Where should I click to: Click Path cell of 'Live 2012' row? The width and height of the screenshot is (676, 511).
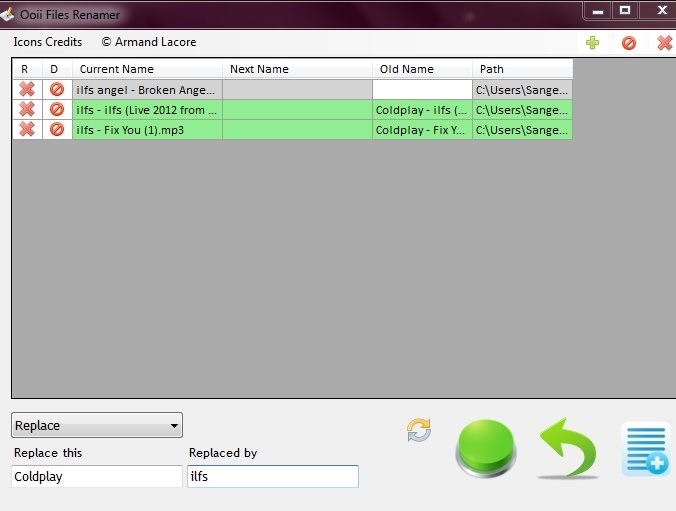[523, 109]
